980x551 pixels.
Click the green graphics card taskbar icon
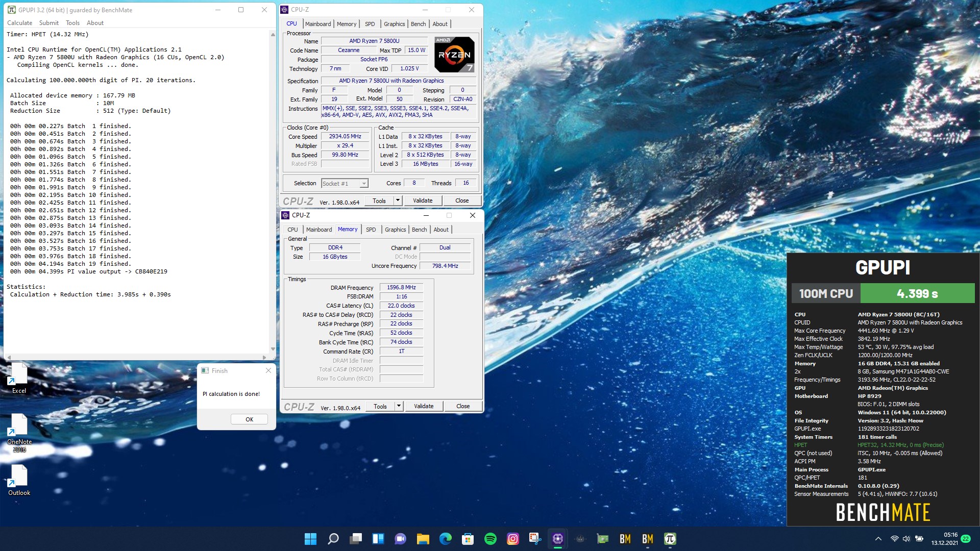[602, 539]
